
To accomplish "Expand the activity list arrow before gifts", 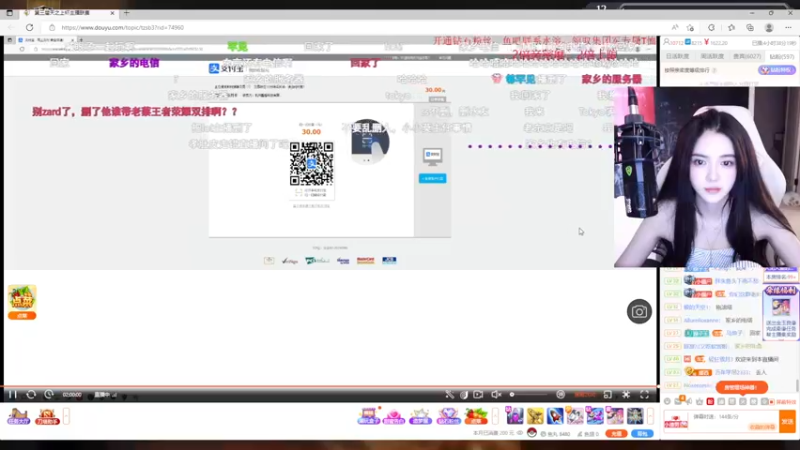I will click(495, 416).
